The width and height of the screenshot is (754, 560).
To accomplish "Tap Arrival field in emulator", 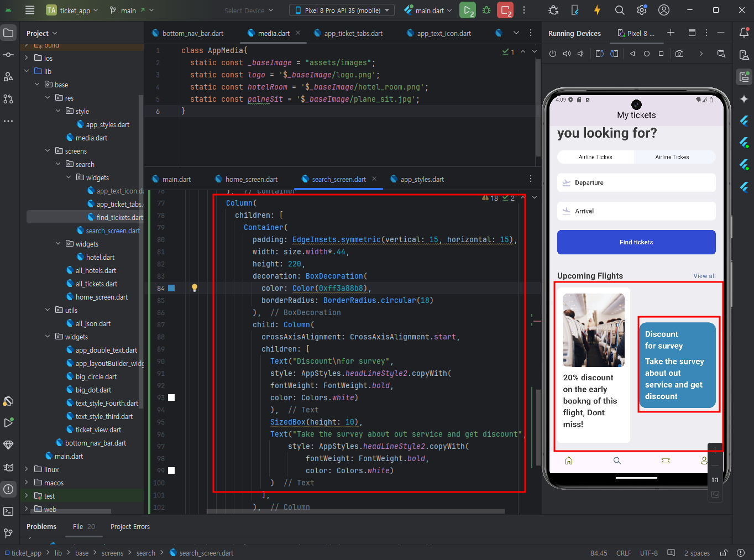I will (x=636, y=211).
